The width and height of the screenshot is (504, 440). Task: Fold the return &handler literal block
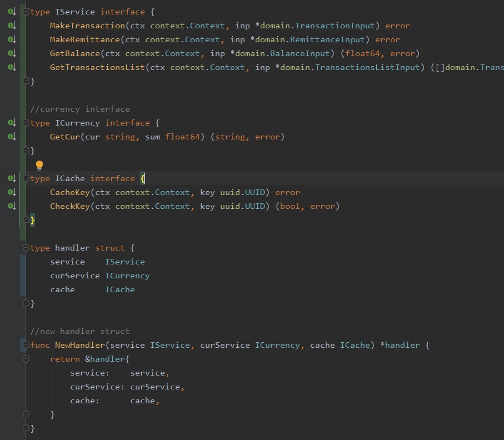pos(26,359)
